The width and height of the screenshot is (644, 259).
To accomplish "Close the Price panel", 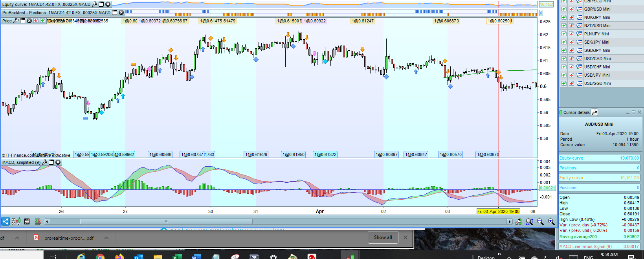I will click(29, 21).
